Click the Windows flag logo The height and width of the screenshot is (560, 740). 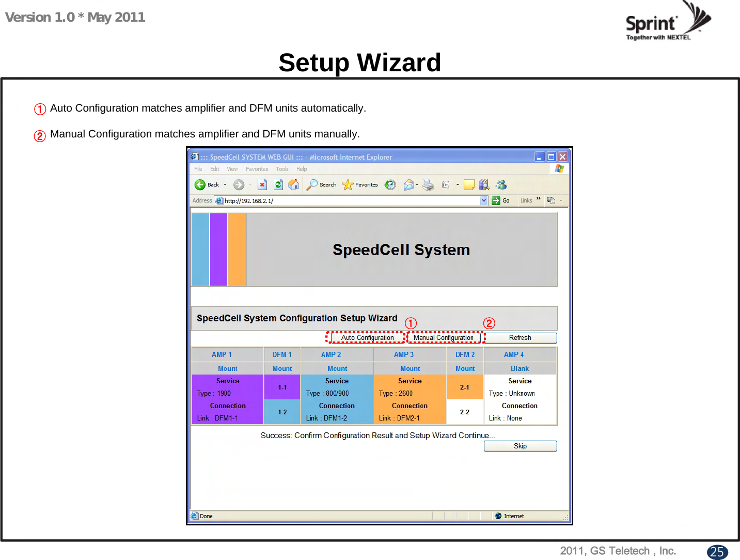pyautogui.click(x=559, y=169)
